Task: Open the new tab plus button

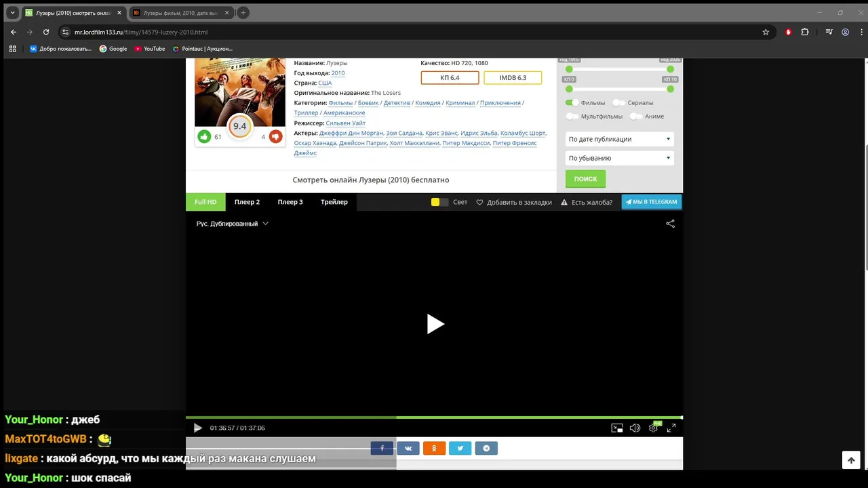Action: [243, 13]
